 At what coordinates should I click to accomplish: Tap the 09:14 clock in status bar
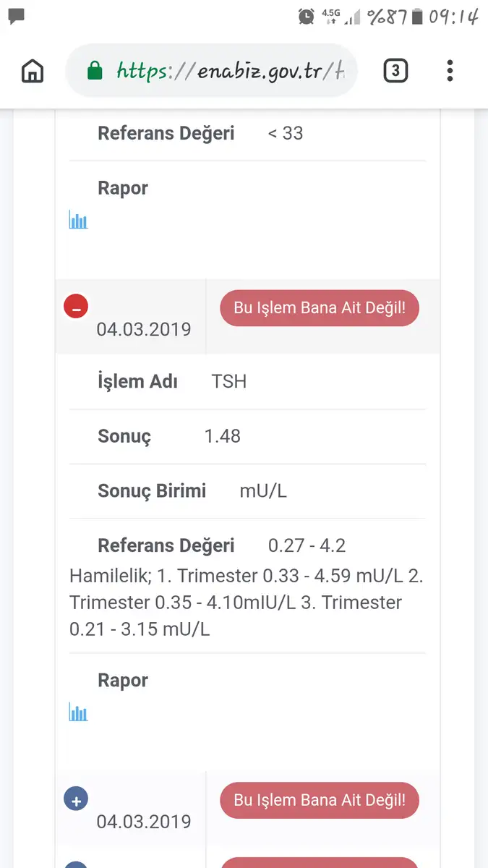coord(453,16)
